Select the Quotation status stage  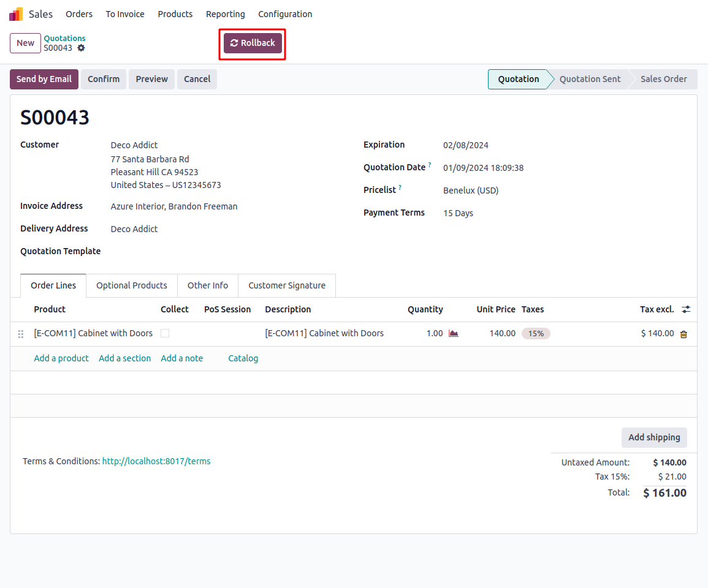[x=519, y=79]
